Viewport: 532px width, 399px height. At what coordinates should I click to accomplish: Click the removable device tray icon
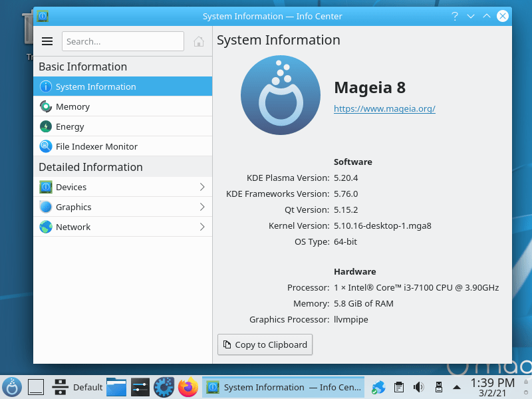(439, 387)
